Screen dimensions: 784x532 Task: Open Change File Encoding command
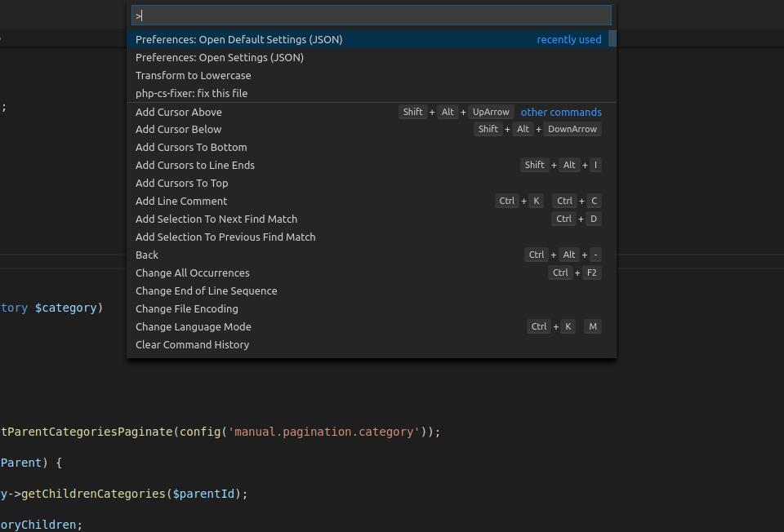(187, 308)
